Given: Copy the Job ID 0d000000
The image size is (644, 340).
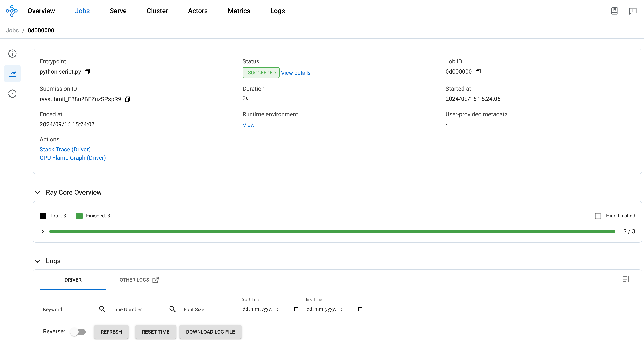Looking at the screenshot, I should 478,72.
